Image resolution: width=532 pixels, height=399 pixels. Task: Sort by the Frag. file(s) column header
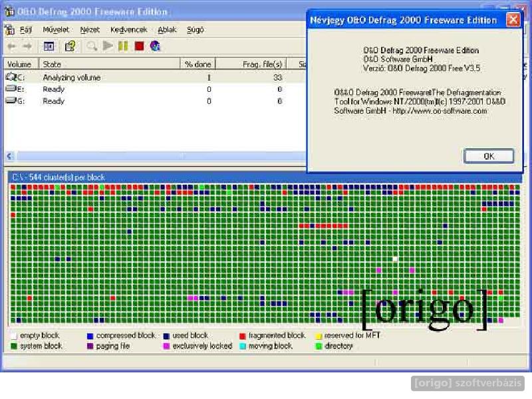tap(251, 64)
